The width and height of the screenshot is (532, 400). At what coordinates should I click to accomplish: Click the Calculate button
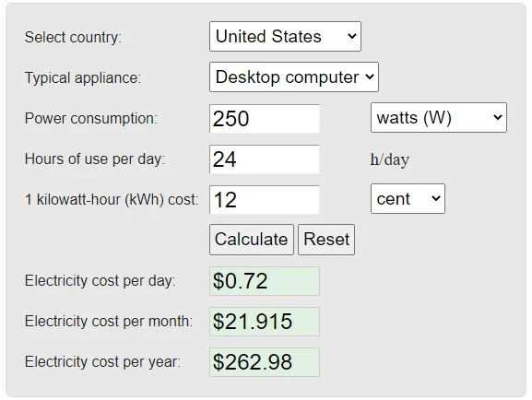click(252, 240)
